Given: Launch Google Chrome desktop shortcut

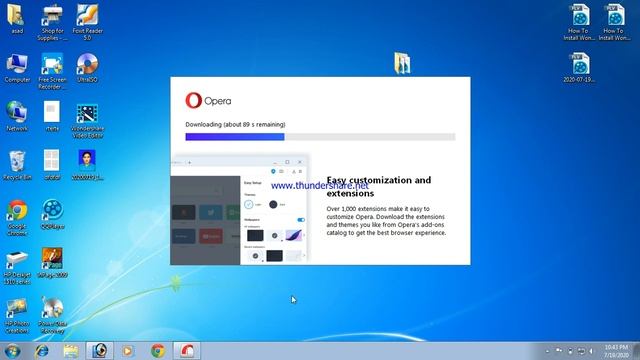Looking at the screenshot, I should tap(17, 218).
